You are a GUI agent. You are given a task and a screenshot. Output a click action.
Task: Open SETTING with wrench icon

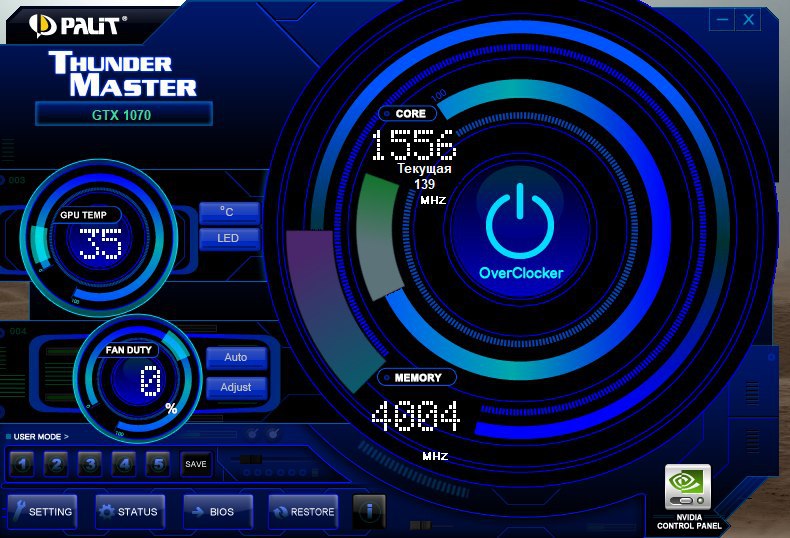43,512
